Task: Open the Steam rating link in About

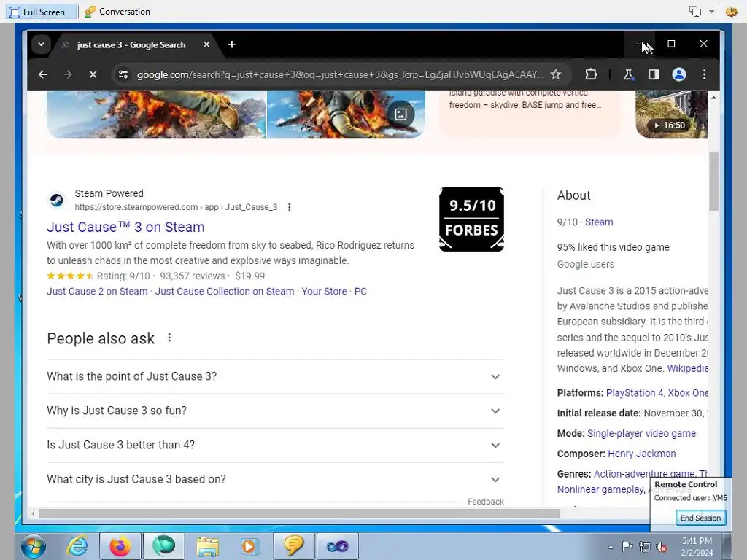Action: point(599,222)
